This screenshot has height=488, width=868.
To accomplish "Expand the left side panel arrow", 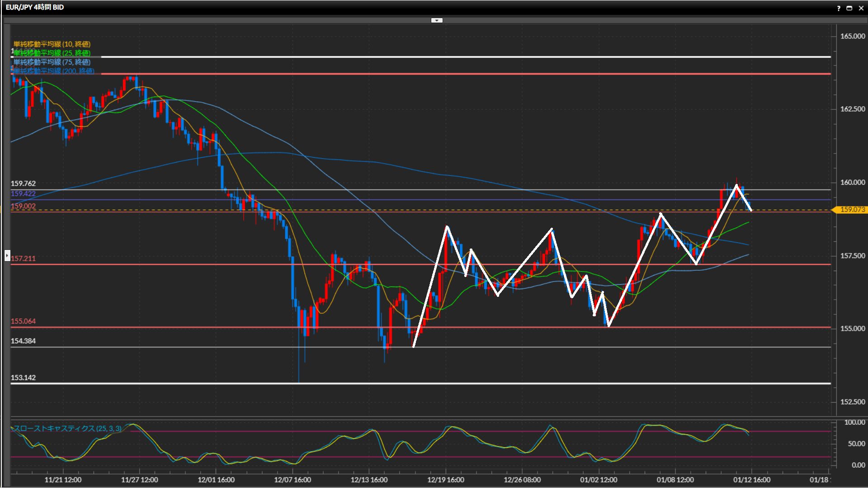I will point(7,256).
